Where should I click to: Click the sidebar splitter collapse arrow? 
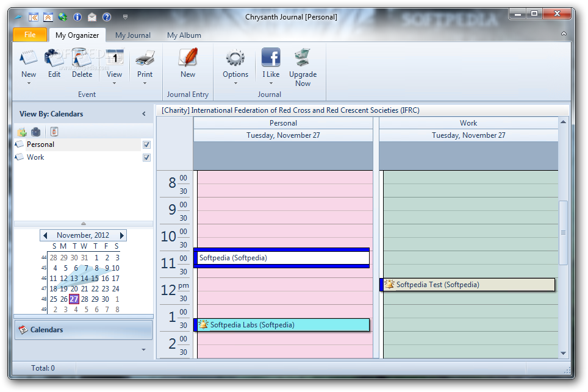coord(84,224)
